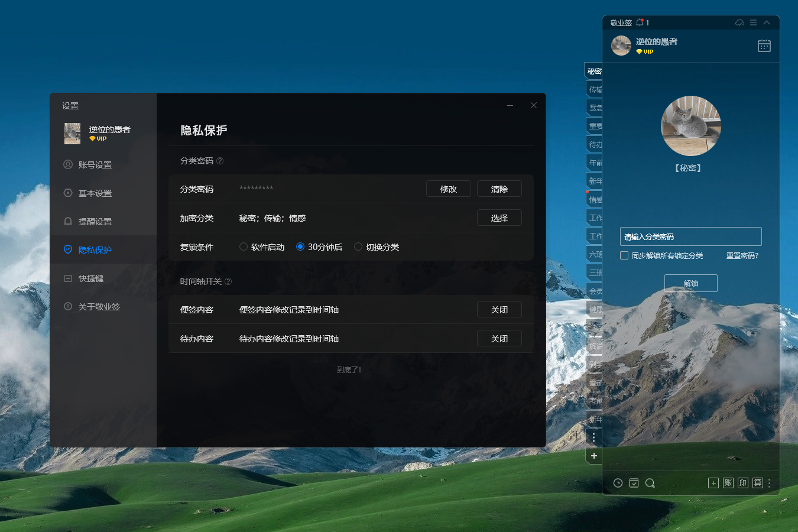798x532 pixels.
Task: Open the 快捷键 settings section
Action: 90,278
